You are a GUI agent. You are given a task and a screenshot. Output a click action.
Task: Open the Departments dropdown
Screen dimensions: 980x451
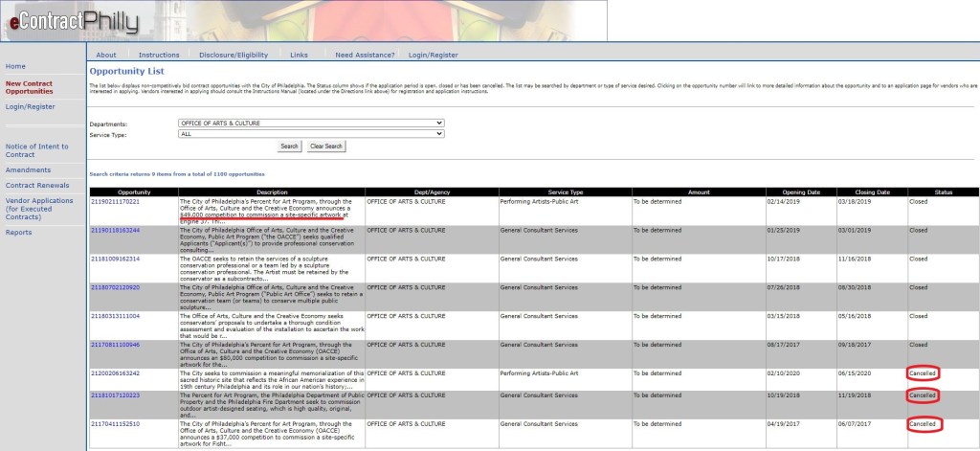click(x=311, y=124)
